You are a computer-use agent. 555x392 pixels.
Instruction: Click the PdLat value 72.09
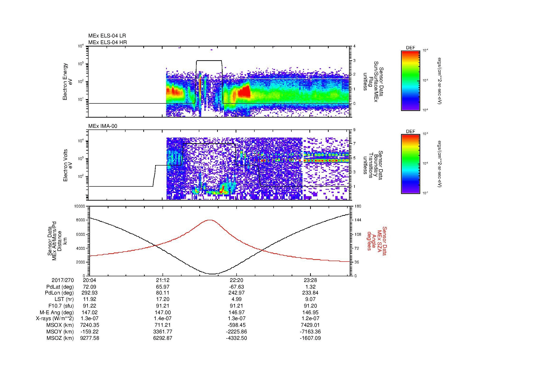coord(90,287)
